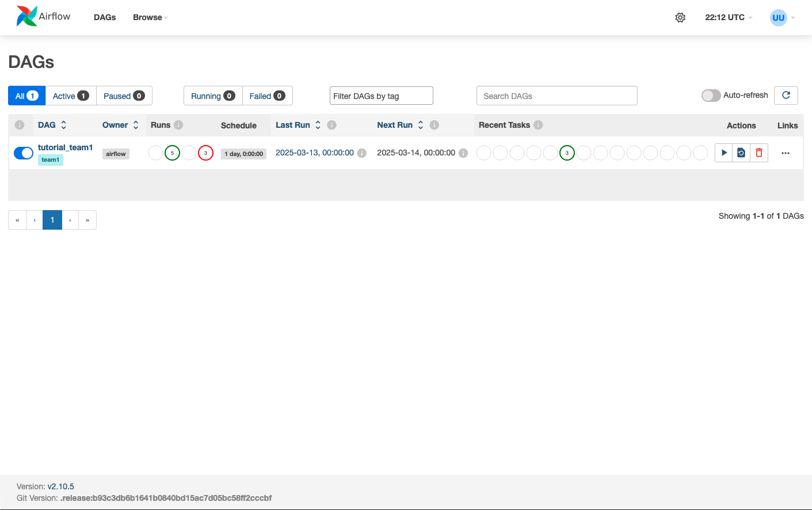Open green success runs circle showing 5
812x510 pixels.
pos(172,153)
